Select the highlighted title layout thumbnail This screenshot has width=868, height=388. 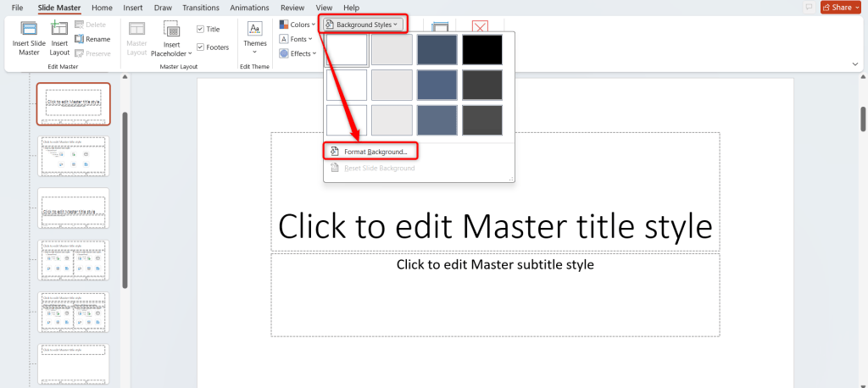74,104
